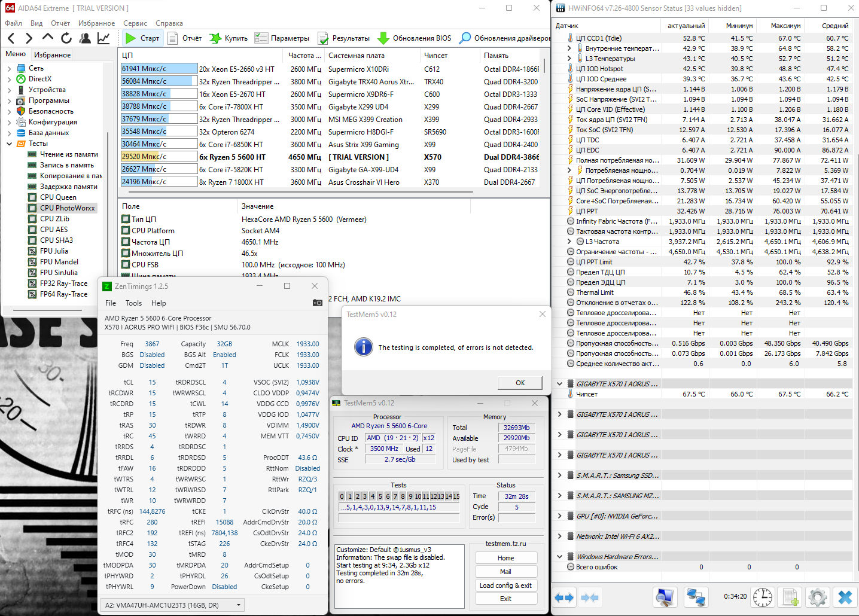Click the Максимум column header in HWiNFO
Screen dimensions: 859x616
tap(780, 26)
